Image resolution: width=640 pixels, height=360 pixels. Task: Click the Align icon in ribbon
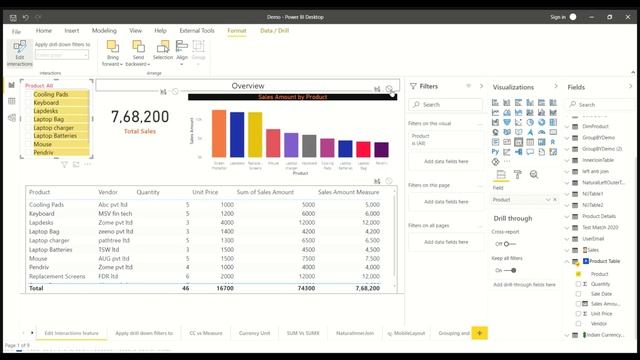(182, 46)
